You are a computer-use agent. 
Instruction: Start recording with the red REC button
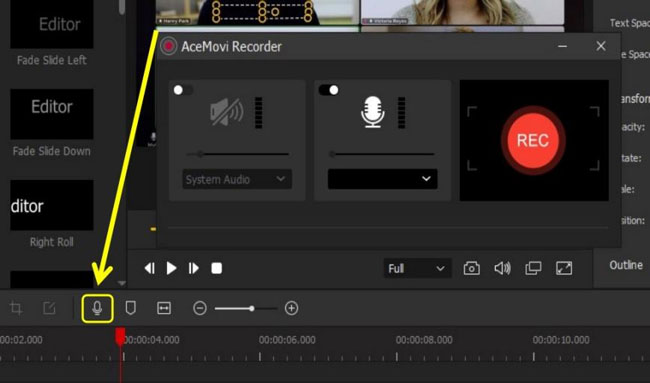pos(533,140)
